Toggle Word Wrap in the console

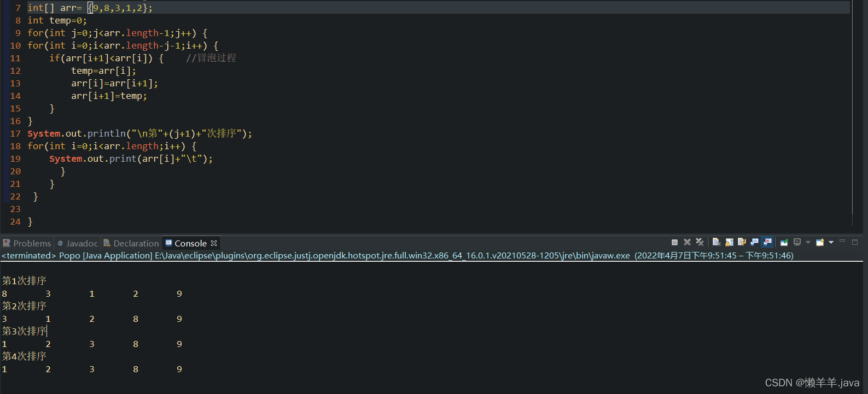pos(742,242)
